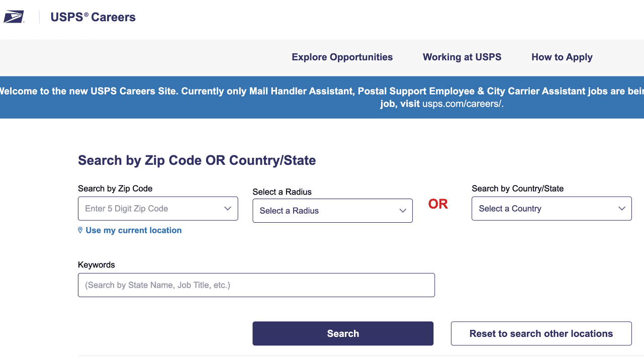Expand the Select a Country dropdown
Viewport: 644px width, 362px height.
[545, 209]
